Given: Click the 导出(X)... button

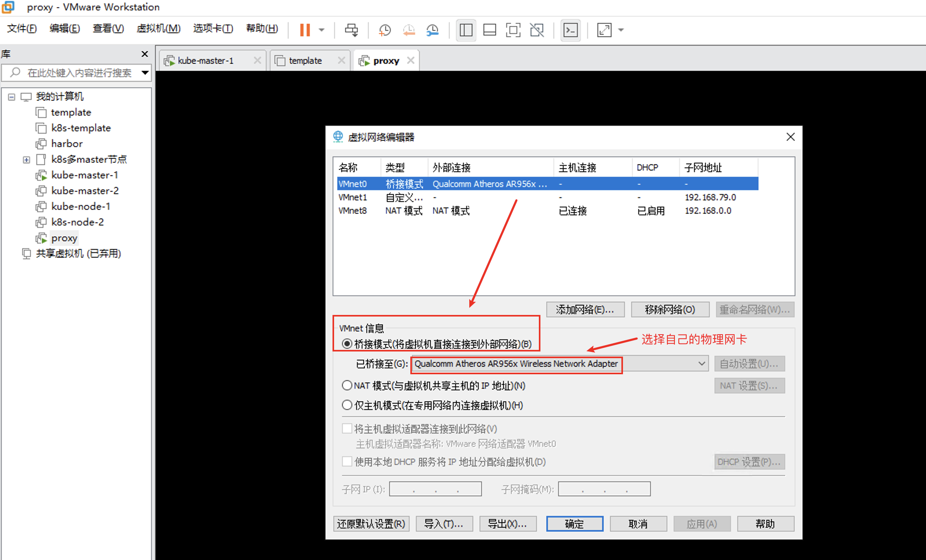Looking at the screenshot, I should coord(507,524).
